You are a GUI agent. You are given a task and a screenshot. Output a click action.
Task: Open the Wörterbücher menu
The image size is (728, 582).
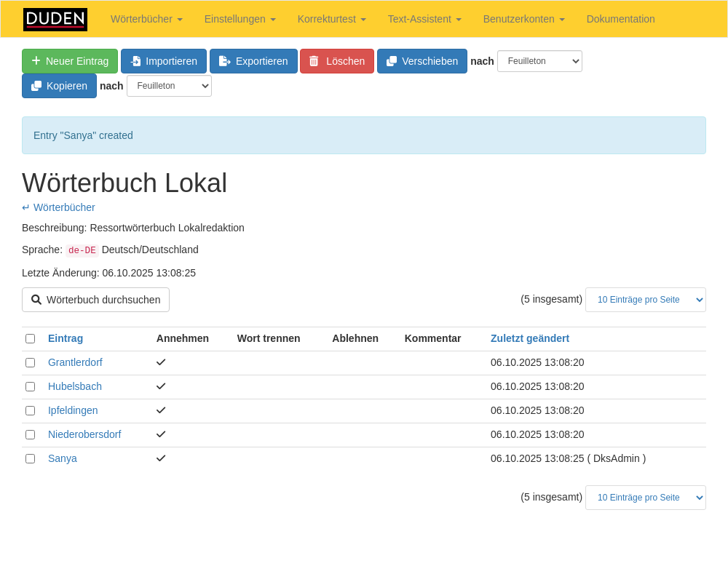(x=146, y=19)
